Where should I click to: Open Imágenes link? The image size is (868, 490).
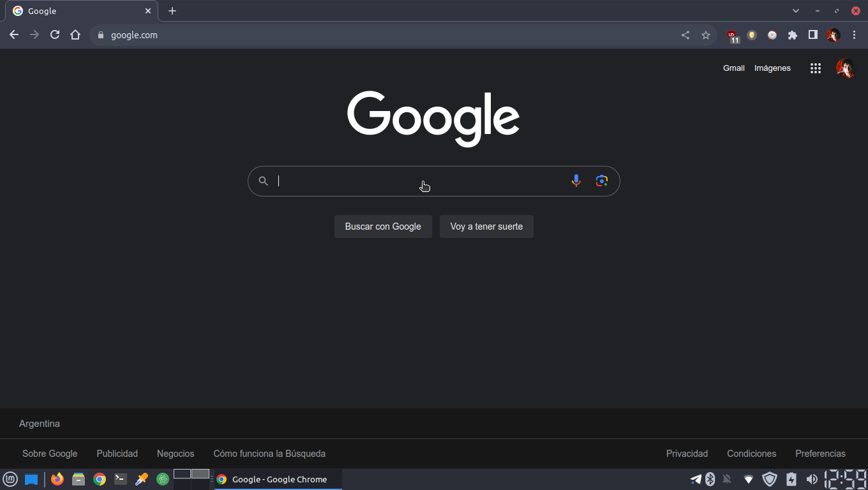(x=772, y=68)
